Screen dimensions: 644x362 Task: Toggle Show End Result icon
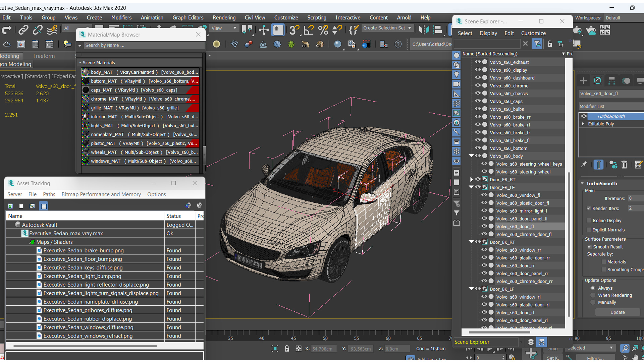pos(598,164)
